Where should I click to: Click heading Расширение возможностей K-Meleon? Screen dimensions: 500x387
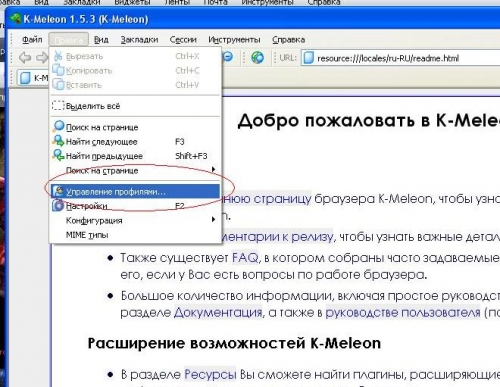(234, 343)
